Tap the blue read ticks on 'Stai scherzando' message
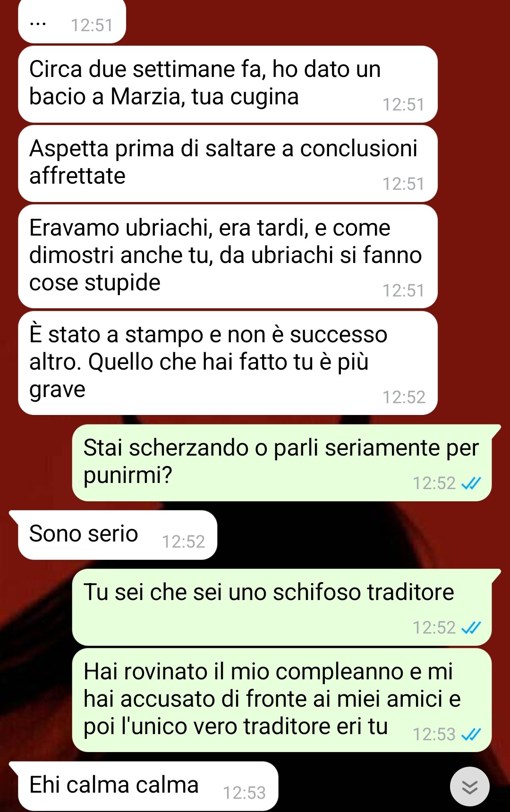This screenshot has width=510, height=812. point(471,483)
